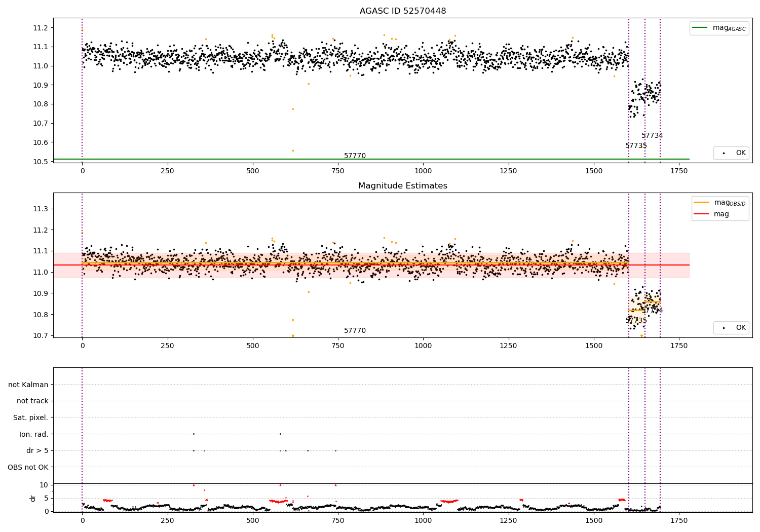Click the '11.3' y-axis tick of middle plot
The height and width of the screenshot is (532, 760).
(41, 209)
